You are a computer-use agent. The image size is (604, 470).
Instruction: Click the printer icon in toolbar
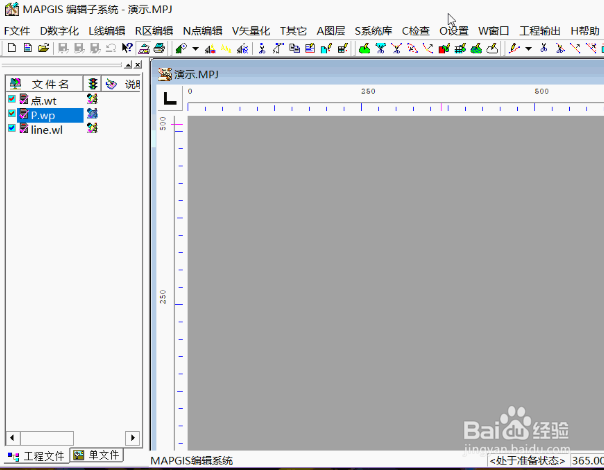pos(159,48)
